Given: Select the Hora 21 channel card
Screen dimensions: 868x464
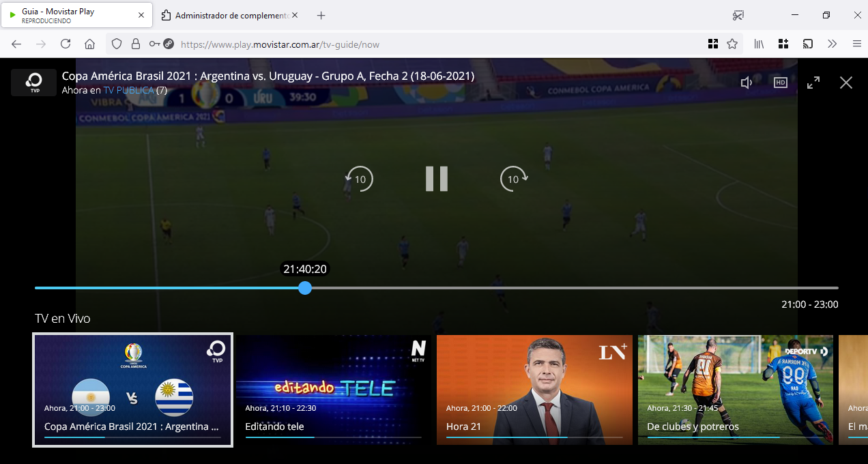Looking at the screenshot, I should [x=534, y=390].
